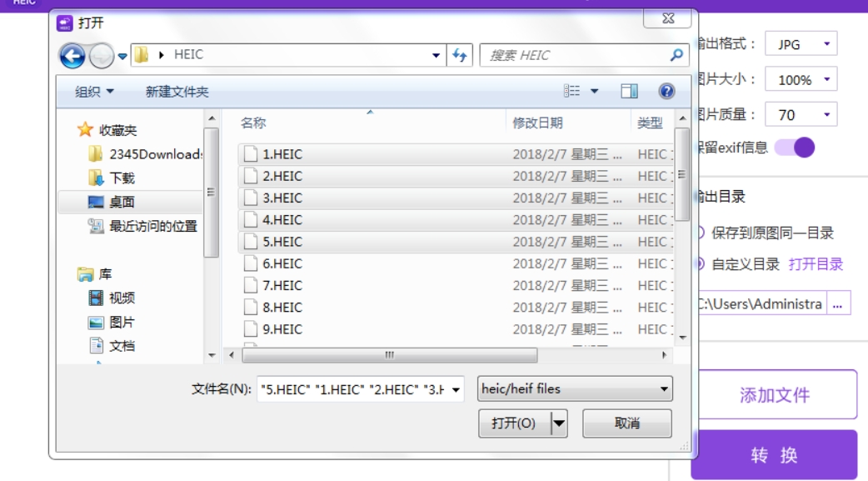The image size is (868, 481).
Task: Select the file 9.HEIC
Action: (456, 329)
